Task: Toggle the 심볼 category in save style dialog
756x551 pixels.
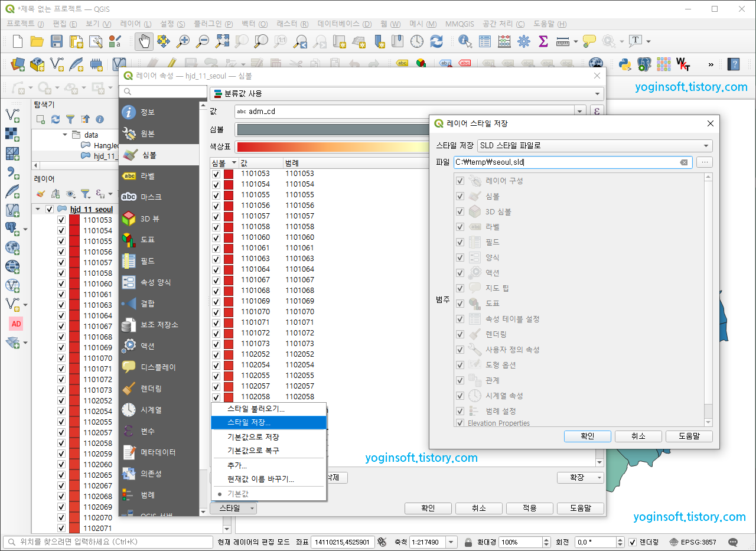Action: click(460, 196)
